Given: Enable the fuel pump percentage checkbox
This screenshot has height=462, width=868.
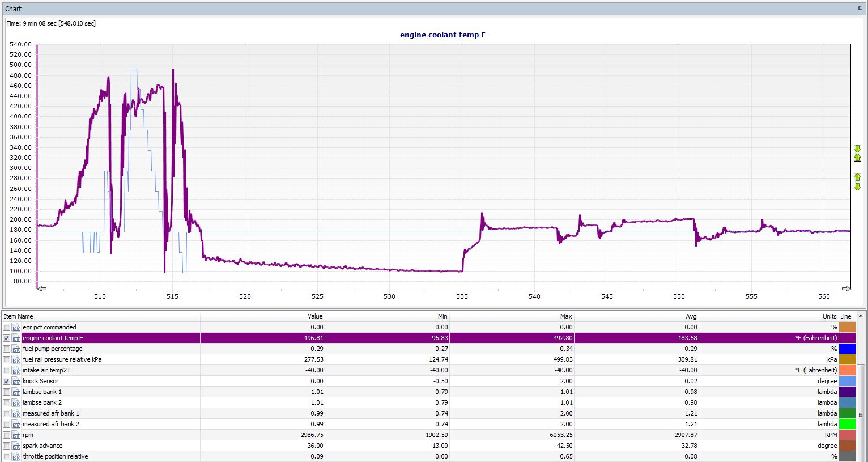Looking at the screenshot, I should [7, 349].
